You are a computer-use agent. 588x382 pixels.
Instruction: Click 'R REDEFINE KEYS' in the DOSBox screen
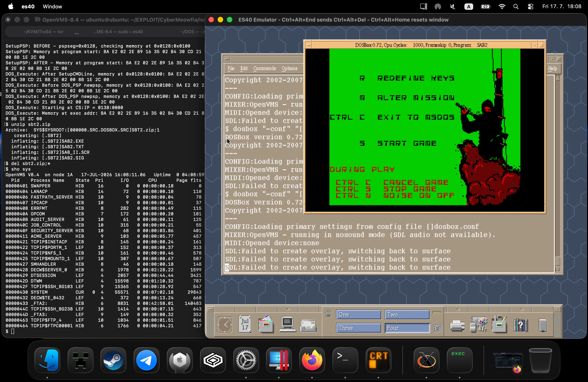click(x=407, y=78)
